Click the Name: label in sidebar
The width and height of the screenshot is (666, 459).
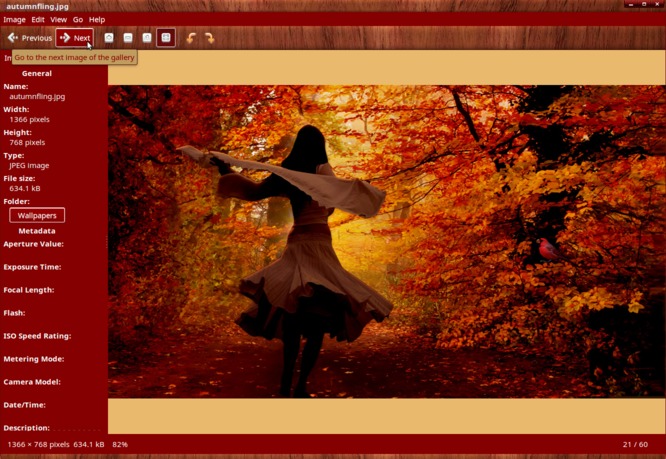click(16, 86)
